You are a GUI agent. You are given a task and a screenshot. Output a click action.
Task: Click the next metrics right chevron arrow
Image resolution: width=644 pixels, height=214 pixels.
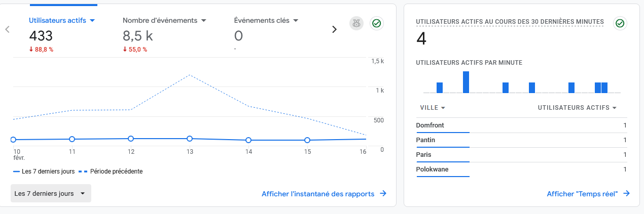(x=334, y=29)
